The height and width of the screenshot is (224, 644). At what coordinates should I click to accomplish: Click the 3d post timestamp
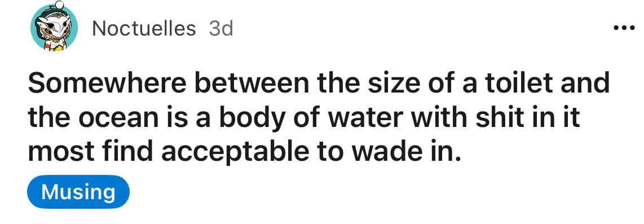221,29
